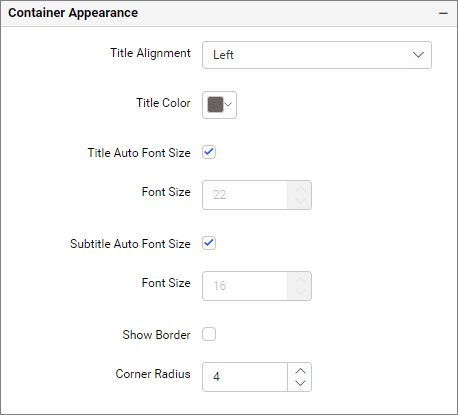Uncheck Subtitle Auto Font Size
Screen dimensions: 458x415
[x=209, y=243]
